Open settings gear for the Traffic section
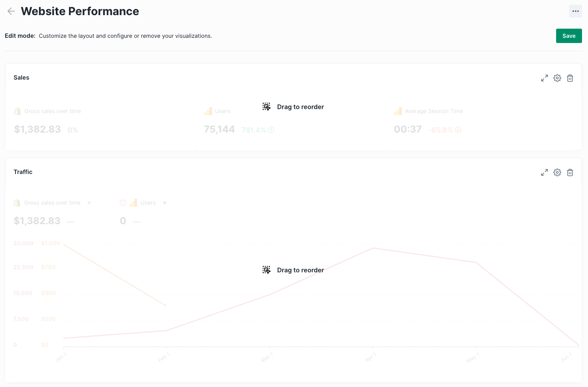Screen dimensions: 588x387 point(557,172)
